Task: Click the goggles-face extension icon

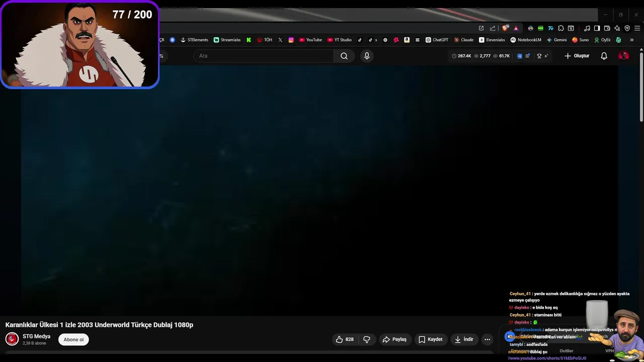Action: coord(530,28)
